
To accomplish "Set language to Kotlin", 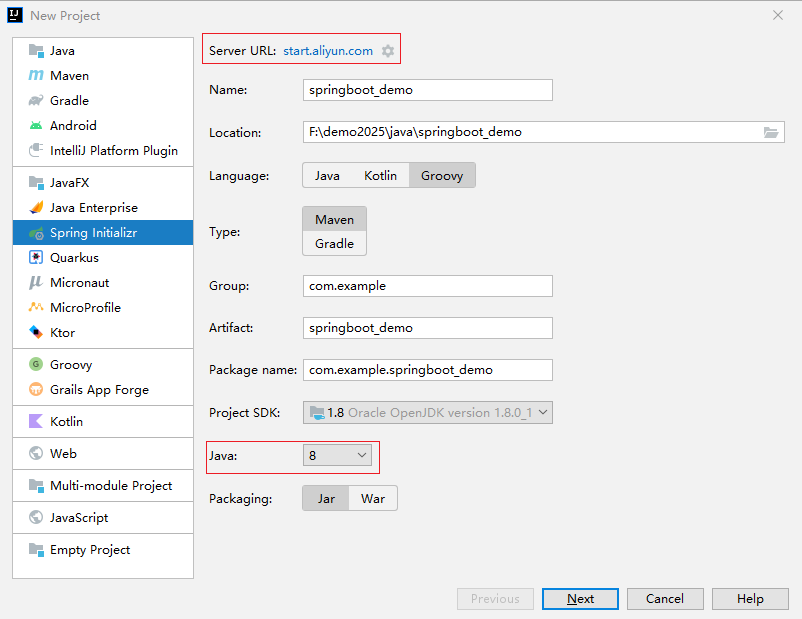I will (381, 175).
